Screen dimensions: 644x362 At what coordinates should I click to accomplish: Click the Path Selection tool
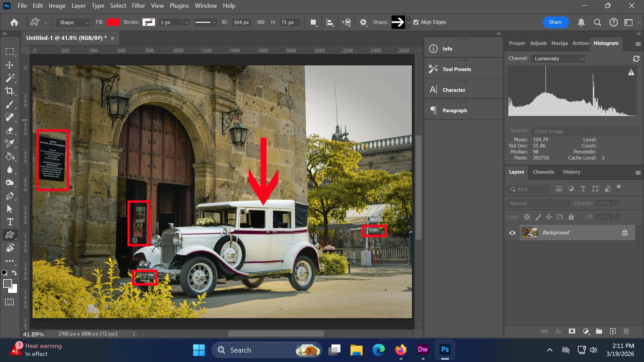9,209
